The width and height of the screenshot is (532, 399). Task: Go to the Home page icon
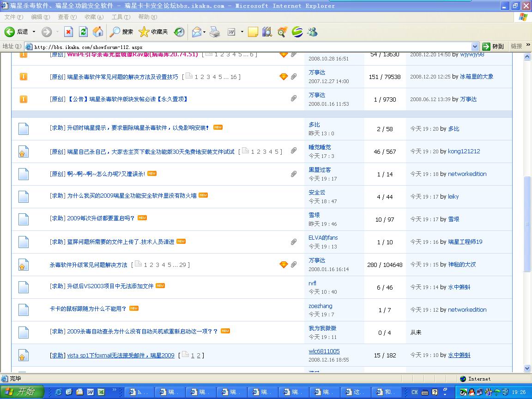97,32
